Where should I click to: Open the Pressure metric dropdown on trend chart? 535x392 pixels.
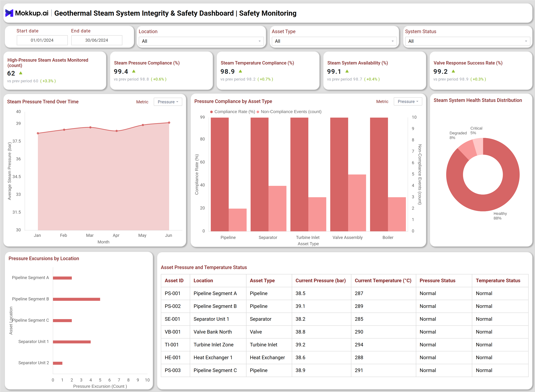tap(168, 102)
